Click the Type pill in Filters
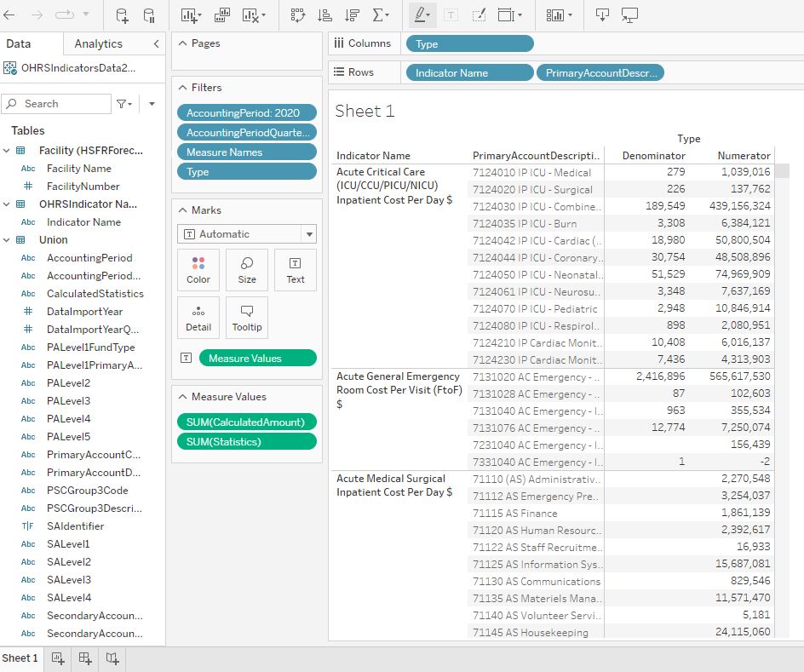Viewport: 804px width, 672px height. [x=247, y=172]
